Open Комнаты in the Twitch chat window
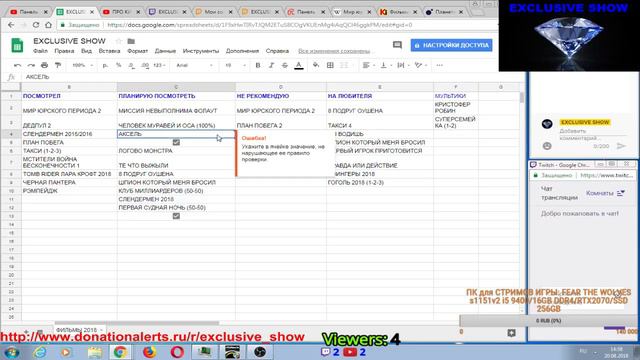Viewport: 640px width, 360px height. pos(600,193)
